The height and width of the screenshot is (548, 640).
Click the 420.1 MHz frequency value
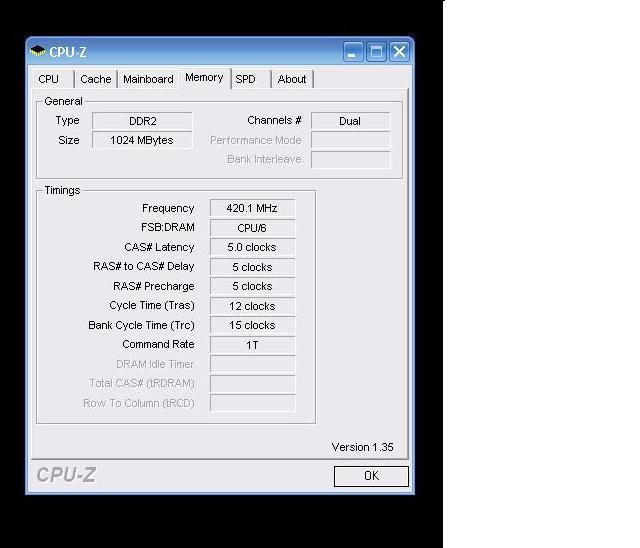point(252,208)
